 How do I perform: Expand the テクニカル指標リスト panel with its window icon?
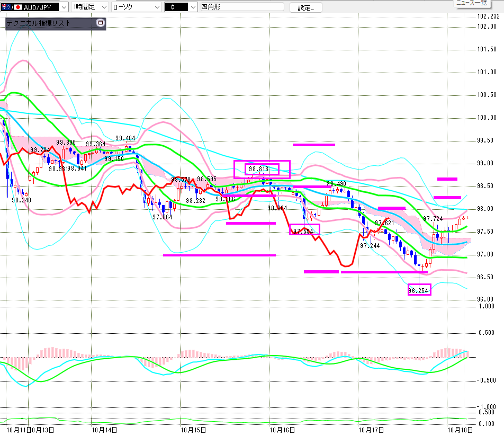pos(101,23)
